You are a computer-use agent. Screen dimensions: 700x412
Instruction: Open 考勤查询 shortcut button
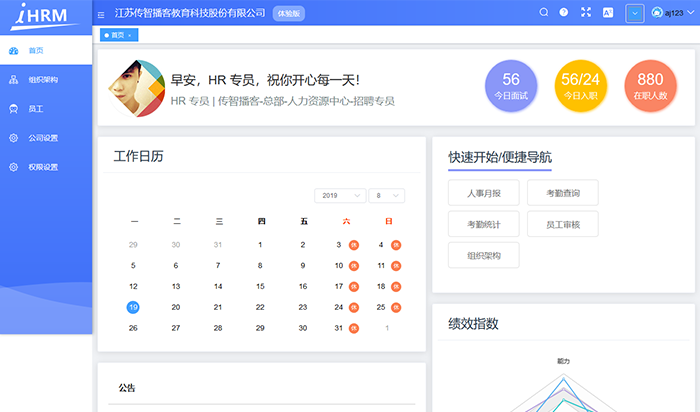(x=563, y=192)
